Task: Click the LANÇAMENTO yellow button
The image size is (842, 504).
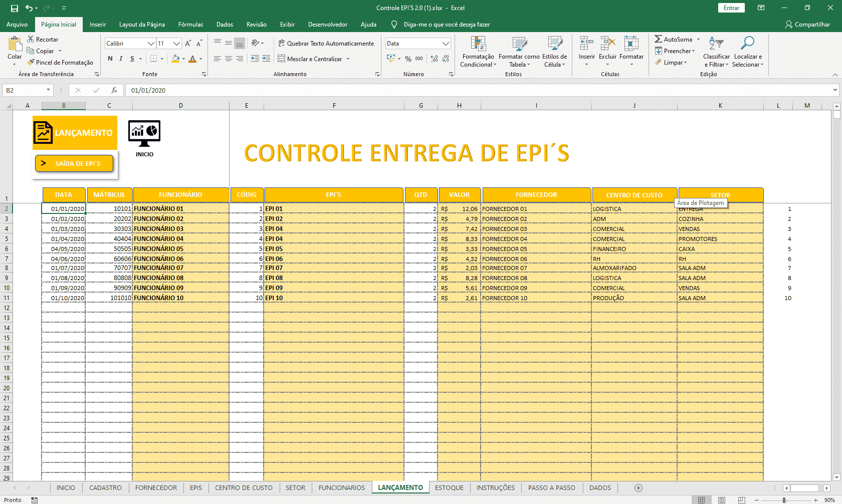Action: click(x=75, y=133)
